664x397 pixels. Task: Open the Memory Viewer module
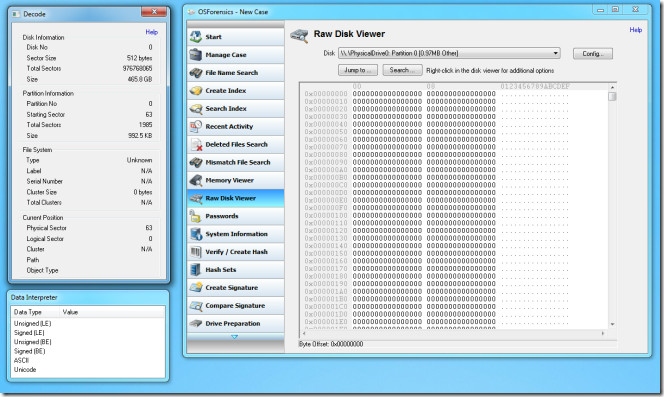[235, 180]
